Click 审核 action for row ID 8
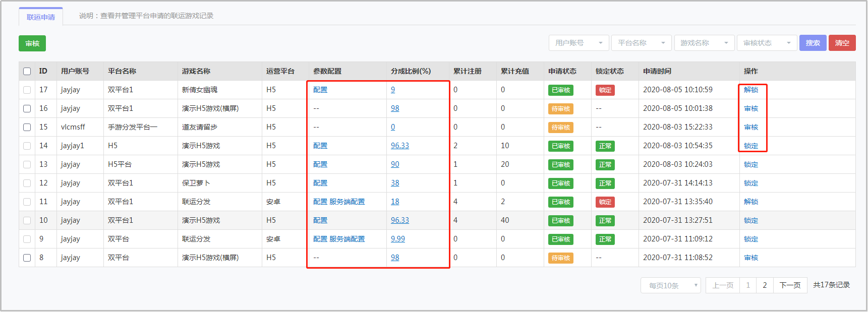This screenshot has width=868, height=312. 751,258
